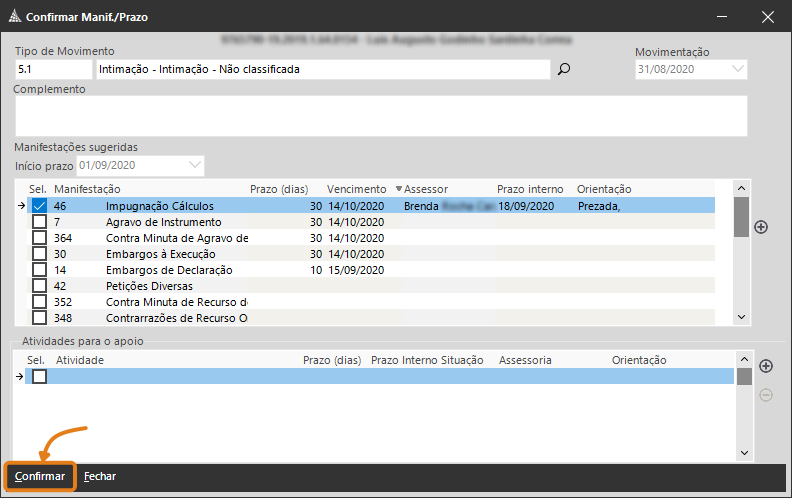Click the application logo in the title bar
Viewport: 792px width, 498px height.
13,17
